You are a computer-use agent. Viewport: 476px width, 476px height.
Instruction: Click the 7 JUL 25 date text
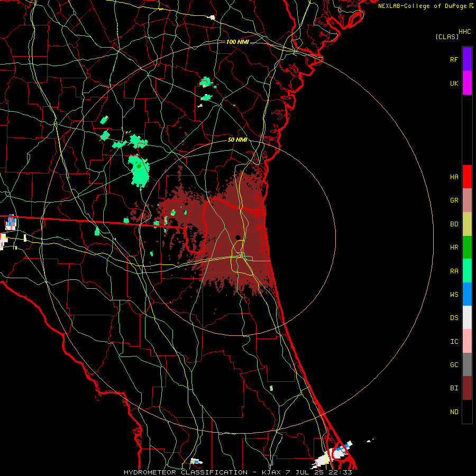306,472
